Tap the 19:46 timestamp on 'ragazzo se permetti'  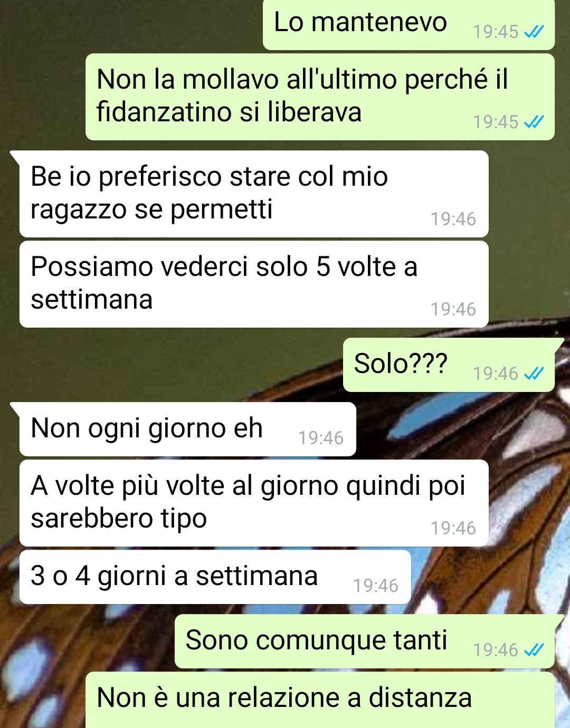[x=453, y=219]
